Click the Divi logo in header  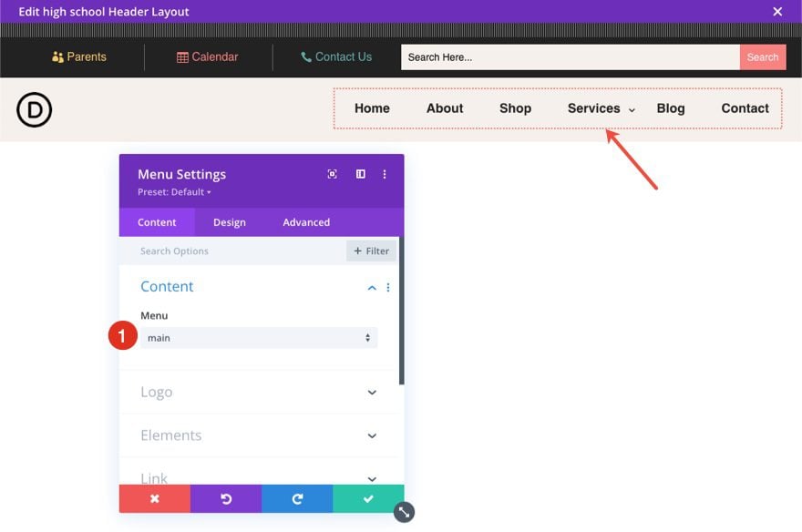point(34,109)
